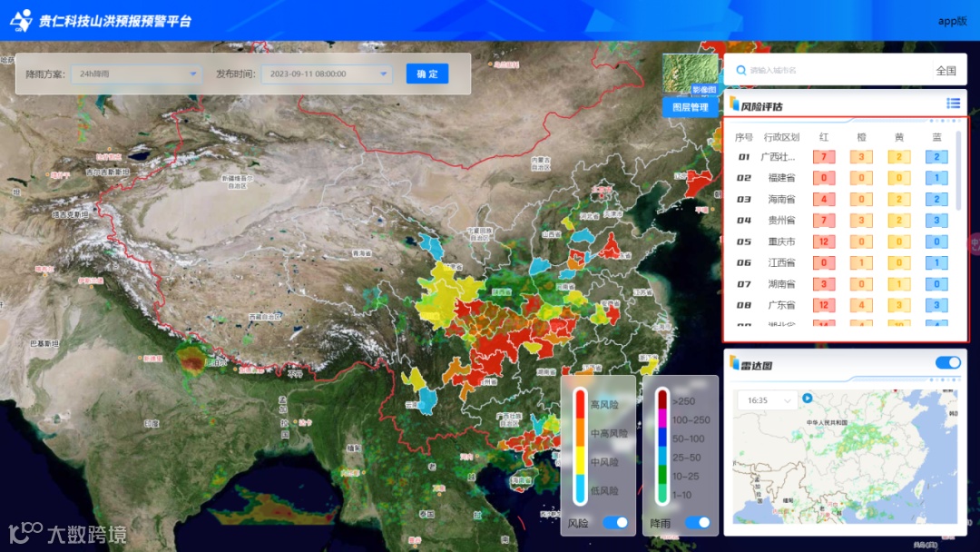Click the orange badge 3 for 广西壮
The image size is (980, 552).
(x=861, y=157)
